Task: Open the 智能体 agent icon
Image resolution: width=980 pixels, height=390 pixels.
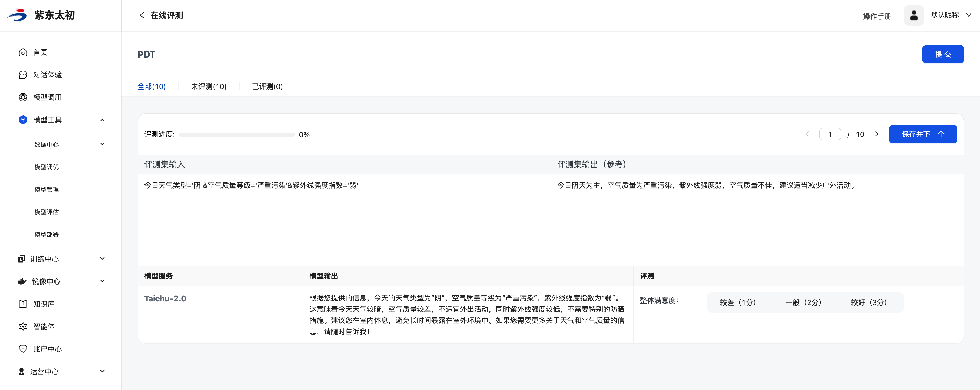Action: tap(23, 326)
